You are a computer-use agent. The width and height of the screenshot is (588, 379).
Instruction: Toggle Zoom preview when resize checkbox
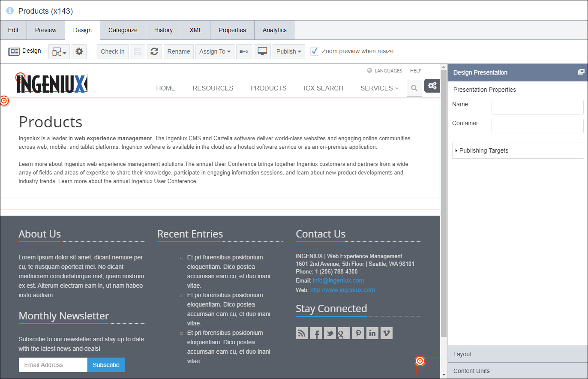[x=315, y=51]
